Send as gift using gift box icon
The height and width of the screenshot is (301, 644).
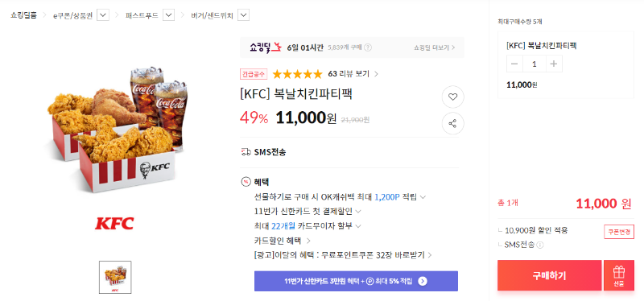[x=618, y=275]
